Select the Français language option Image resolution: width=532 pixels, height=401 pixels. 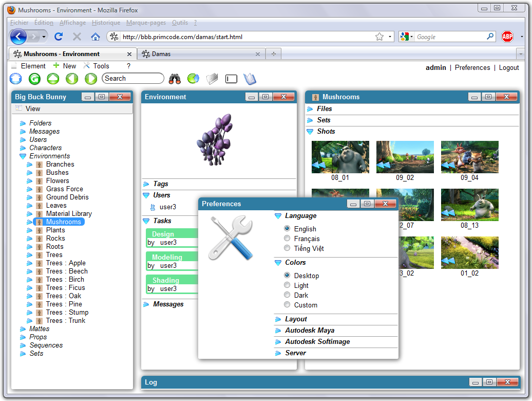(x=287, y=239)
